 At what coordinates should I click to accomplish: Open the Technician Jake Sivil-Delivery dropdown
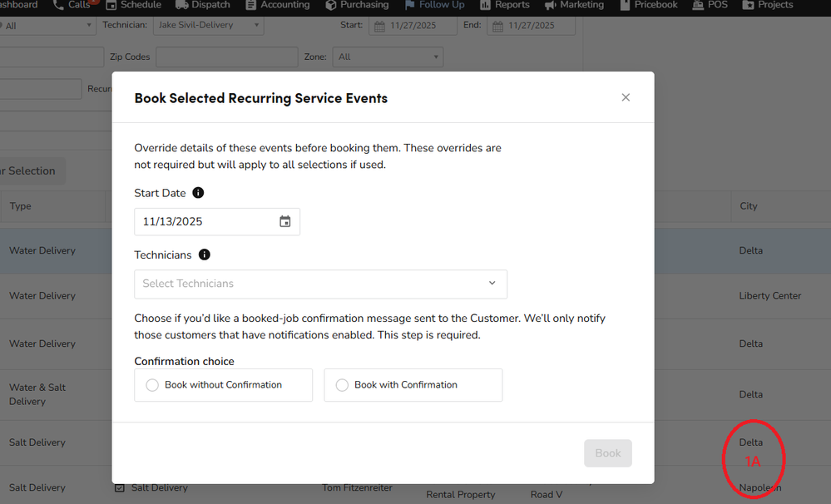(207, 26)
